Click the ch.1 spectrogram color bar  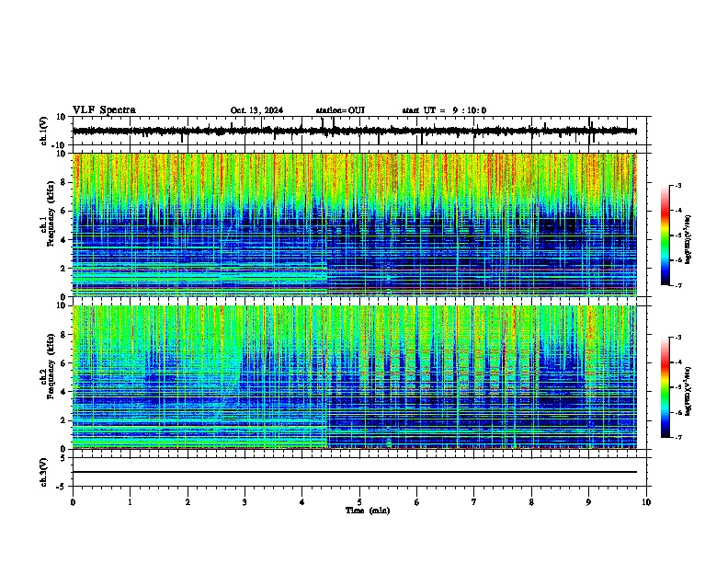(665, 236)
